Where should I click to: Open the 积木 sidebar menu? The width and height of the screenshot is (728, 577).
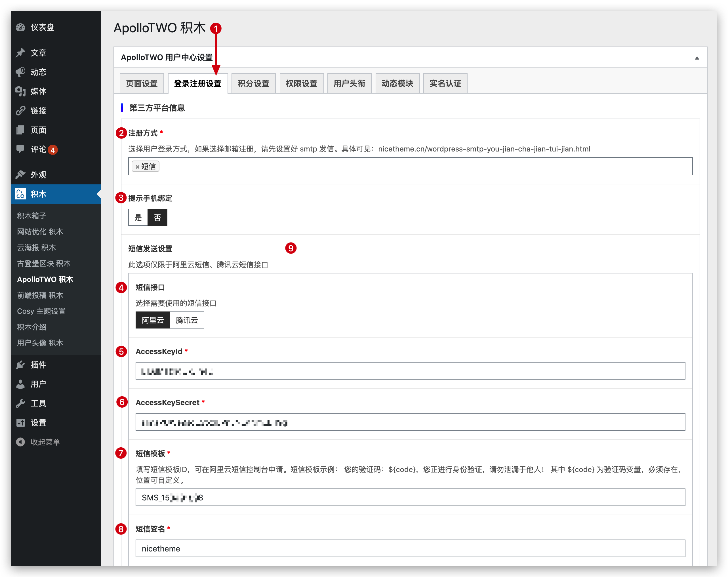click(x=56, y=194)
